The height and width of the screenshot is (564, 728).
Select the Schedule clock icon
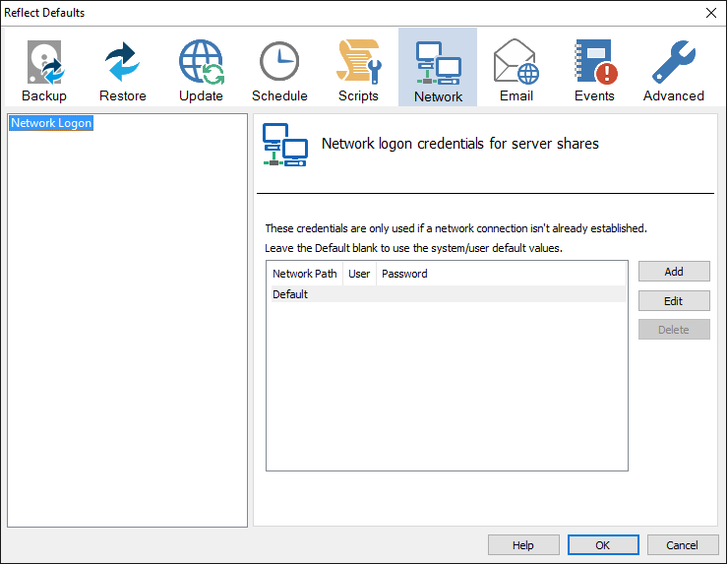pyautogui.click(x=279, y=61)
